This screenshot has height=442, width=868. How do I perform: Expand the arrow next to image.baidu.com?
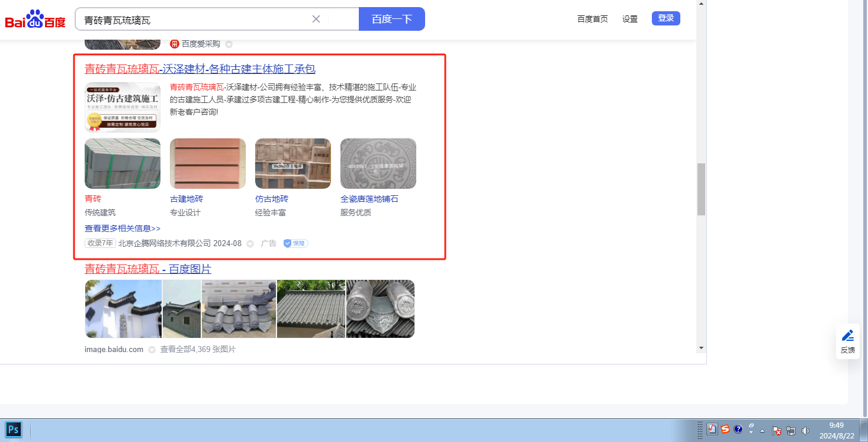152,350
